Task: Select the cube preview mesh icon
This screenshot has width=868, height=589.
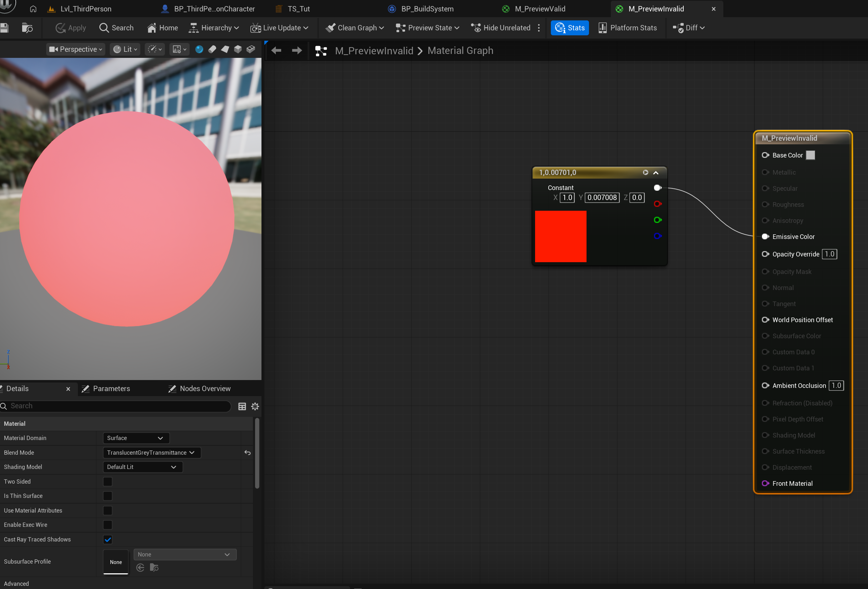Action: [238, 49]
